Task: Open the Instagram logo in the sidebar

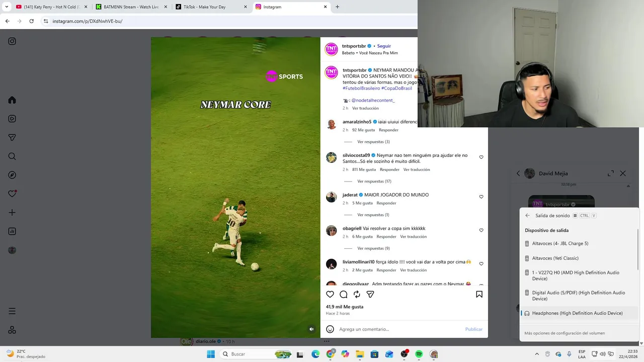Action: (x=12, y=41)
